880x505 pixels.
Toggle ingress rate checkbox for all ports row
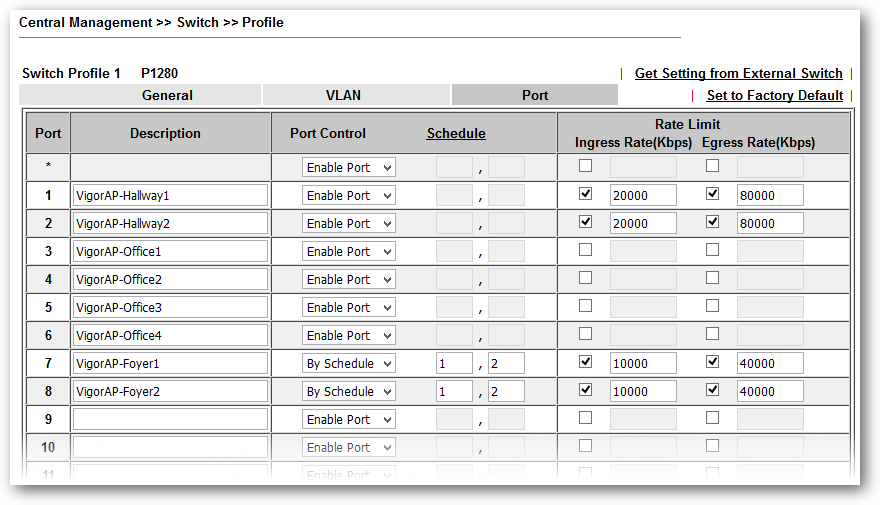[x=585, y=166]
